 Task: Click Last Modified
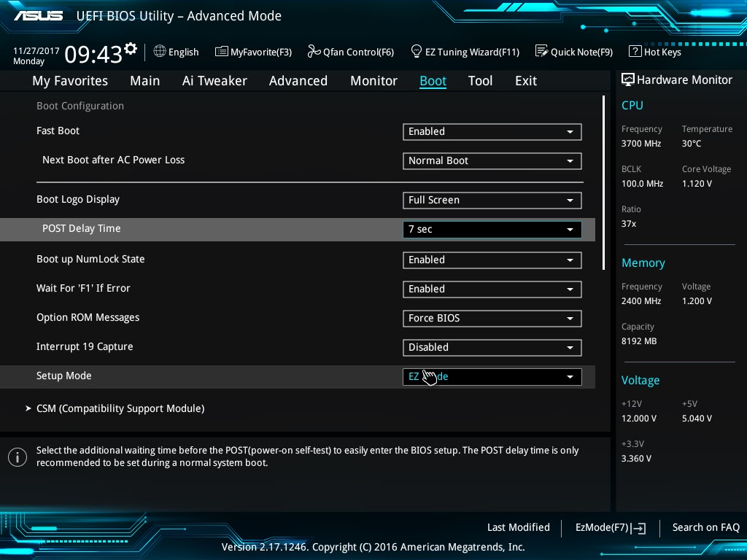(x=519, y=527)
